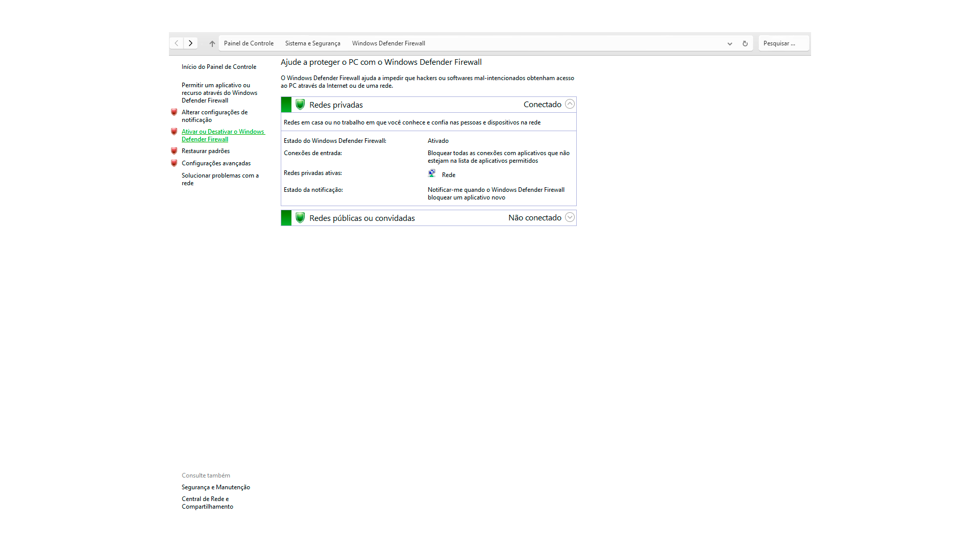Click the Redes públicas ou convidadas header
Image resolution: width=980 pixels, height=551 pixels.
click(x=362, y=218)
